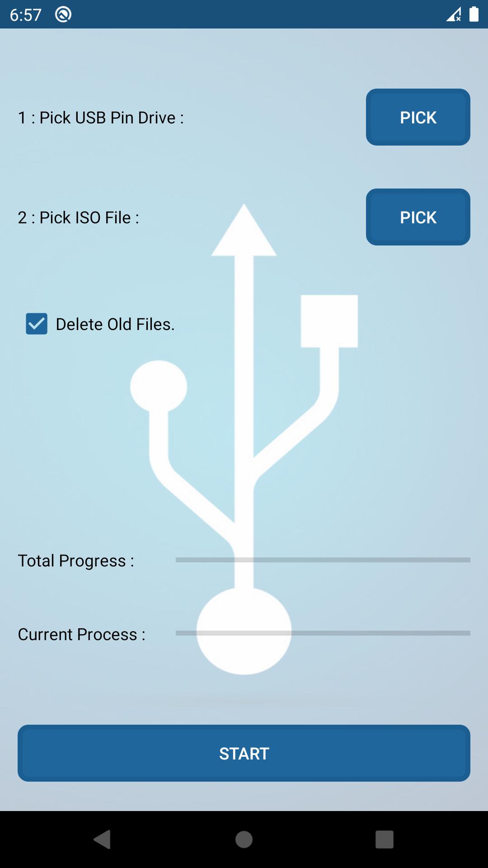Image resolution: width=488 pixels, height=868 pixels.
Task: Click the Current Process progress bar
Action: coord(323,634)
